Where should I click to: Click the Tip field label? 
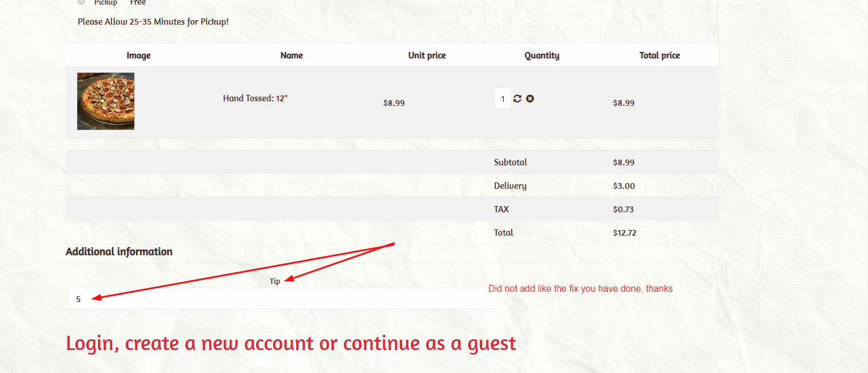275,281
